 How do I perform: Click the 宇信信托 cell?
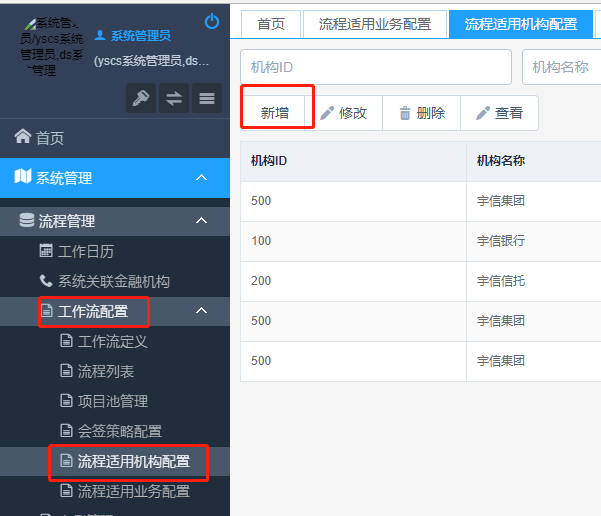534,281
